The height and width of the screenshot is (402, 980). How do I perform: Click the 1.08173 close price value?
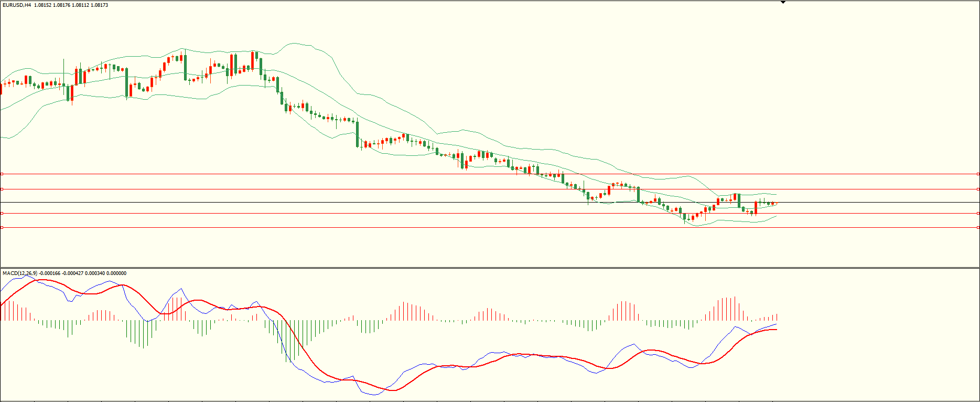tap(100, 5)
